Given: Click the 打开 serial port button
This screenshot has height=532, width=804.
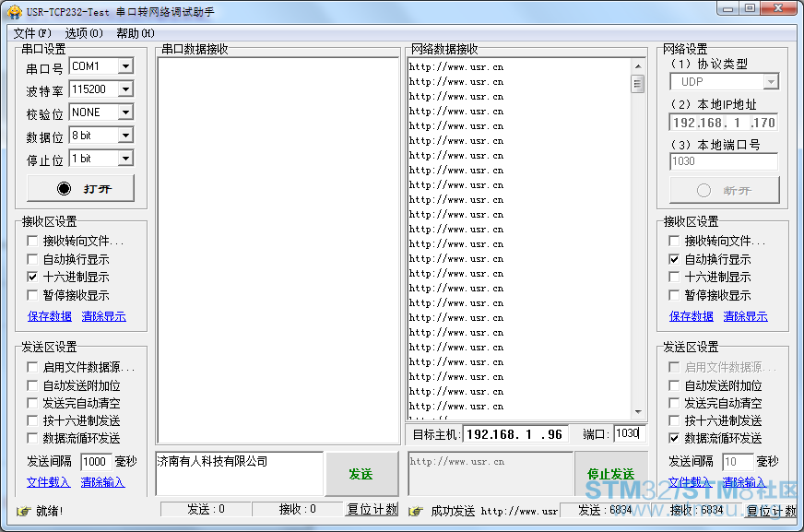Looking at the screenshot, I should click(x=80, y=189).
